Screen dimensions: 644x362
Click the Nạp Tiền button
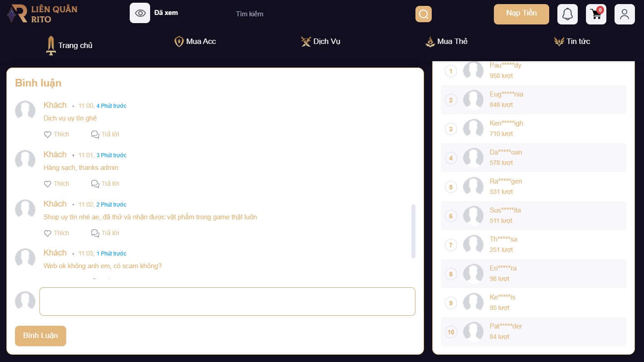point(521,14)
